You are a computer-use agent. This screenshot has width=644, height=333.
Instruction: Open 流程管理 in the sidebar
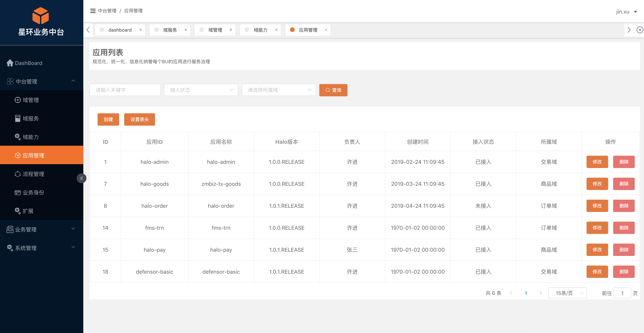[x=41, y=174]
